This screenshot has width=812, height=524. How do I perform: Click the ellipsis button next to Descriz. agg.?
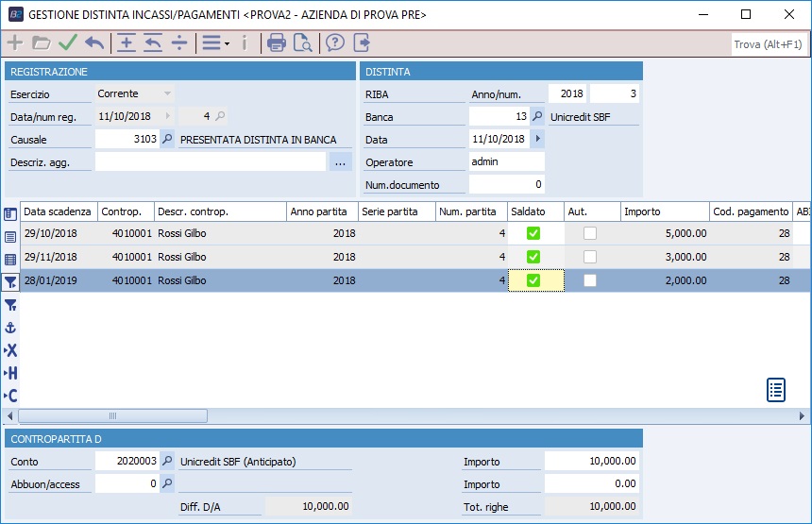(340, 162)
